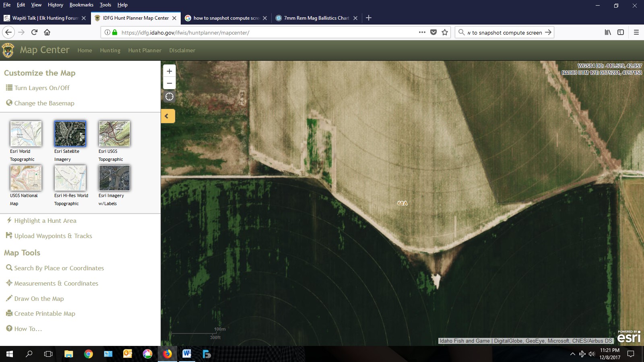Bookmark this page with star icon
The image size is (644, 362).
click(x=445, y=32)
